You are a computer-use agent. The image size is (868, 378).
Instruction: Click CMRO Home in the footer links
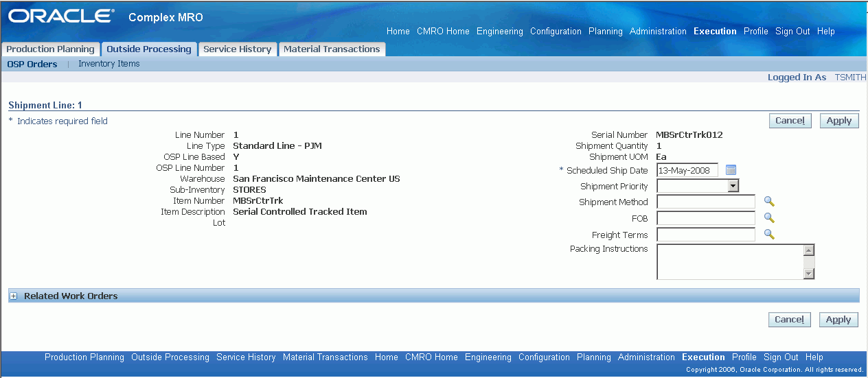[431, 357]
